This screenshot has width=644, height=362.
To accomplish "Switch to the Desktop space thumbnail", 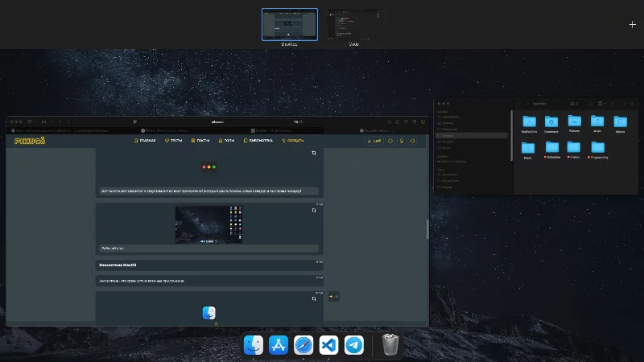I will coord(290,25).
